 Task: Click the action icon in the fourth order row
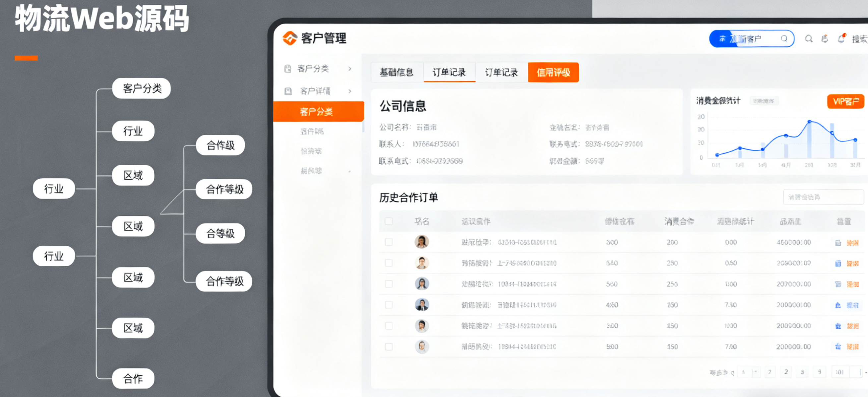click(838, 305)
